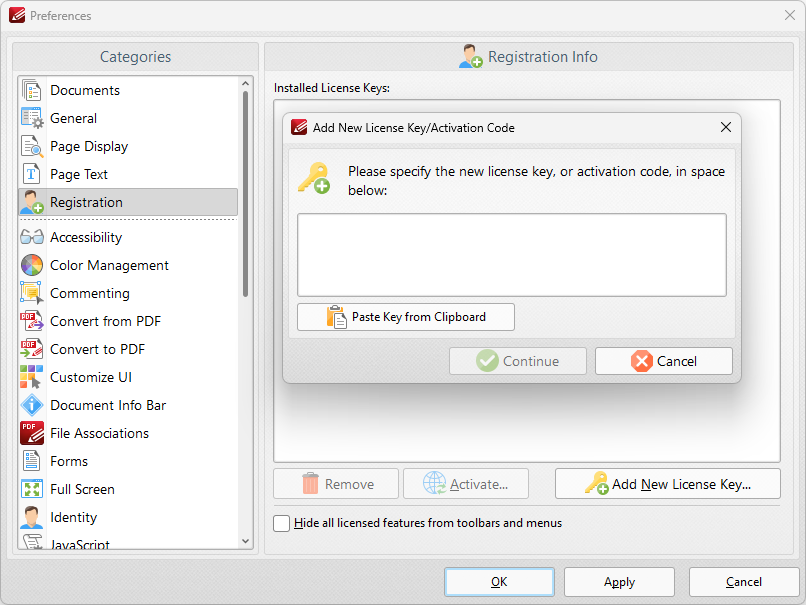Go to Accessibility preferences
The width and height of the screenshot is (806, 605).
[x=128, y=237]
